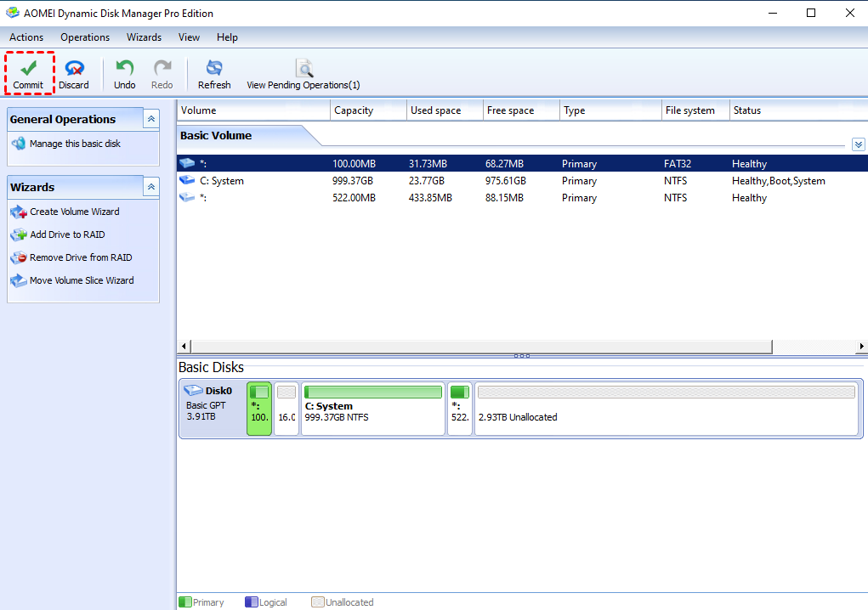The width and height of the screenshot is (868, 610).
Task: Click the Refresh icon
Action: pos(214,74)
